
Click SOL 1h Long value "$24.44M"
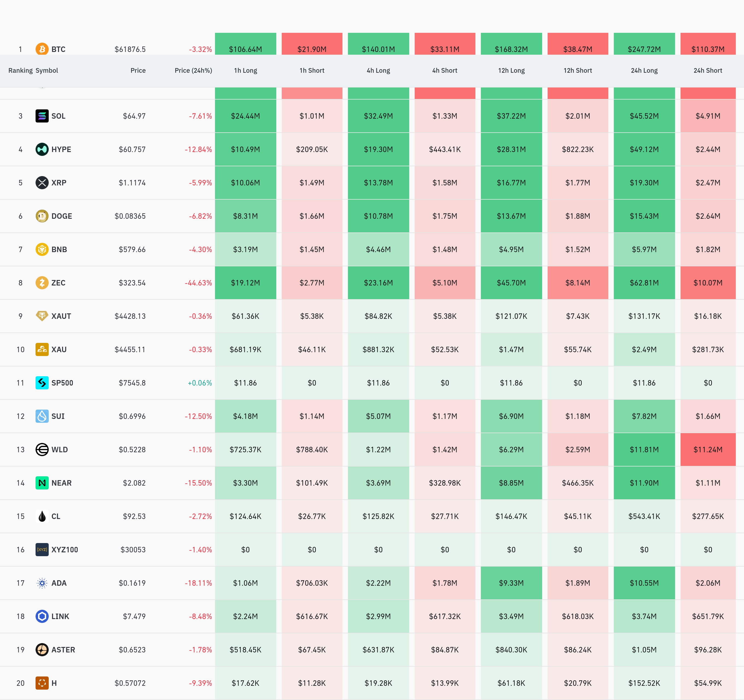coord(246,116)
